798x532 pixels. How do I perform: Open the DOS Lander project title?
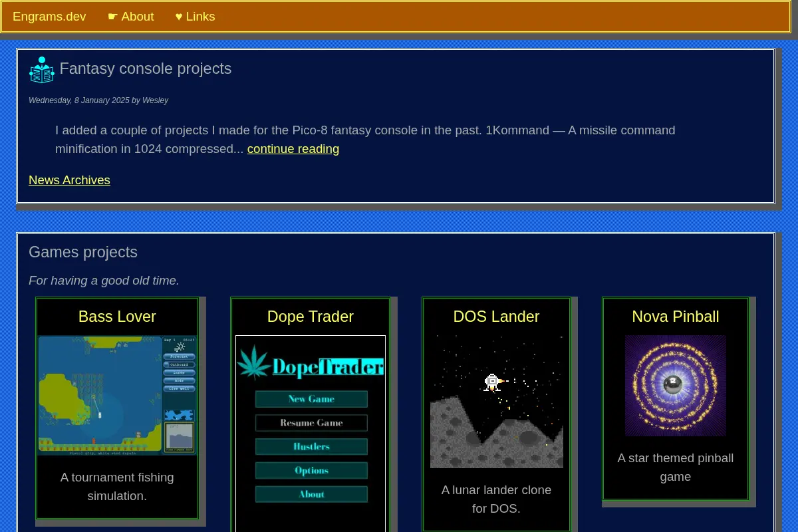click(x=496, y=317)
